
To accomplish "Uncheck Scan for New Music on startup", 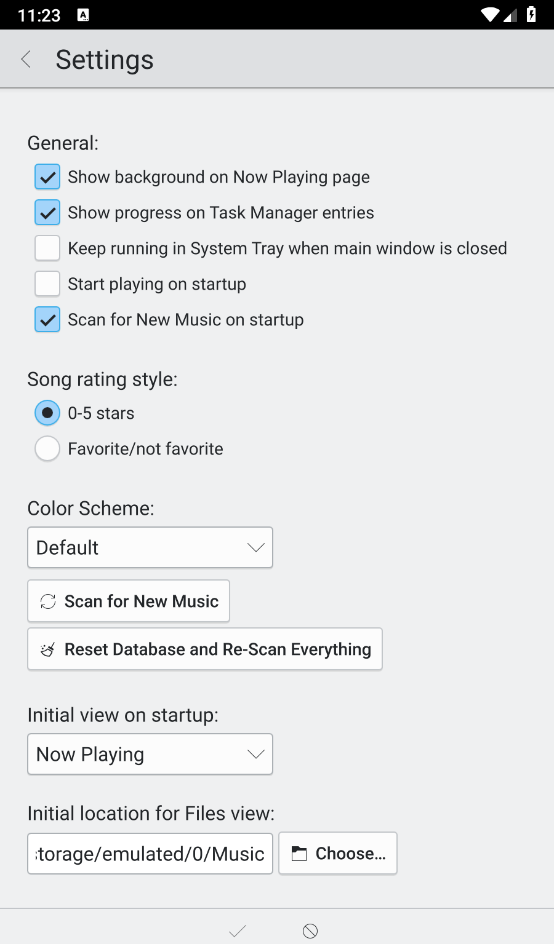I will (x=47, y=320).
